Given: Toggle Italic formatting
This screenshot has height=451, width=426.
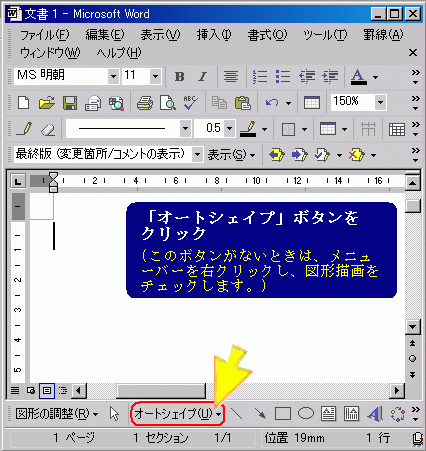Looking at the screenshot, I should pyautogui.click(x=202, y=77).
